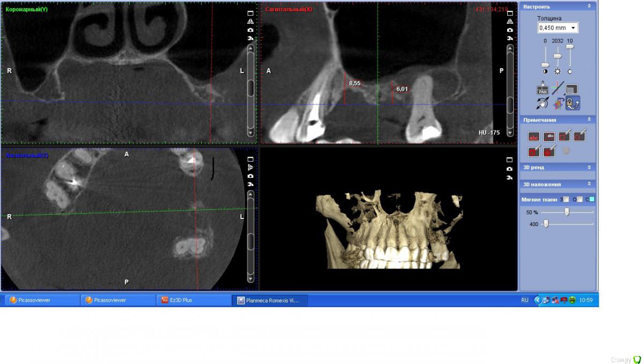644x364 pixels.
Task: Click the 50 % opacity slider handle
Action: [x=567, y=212]
